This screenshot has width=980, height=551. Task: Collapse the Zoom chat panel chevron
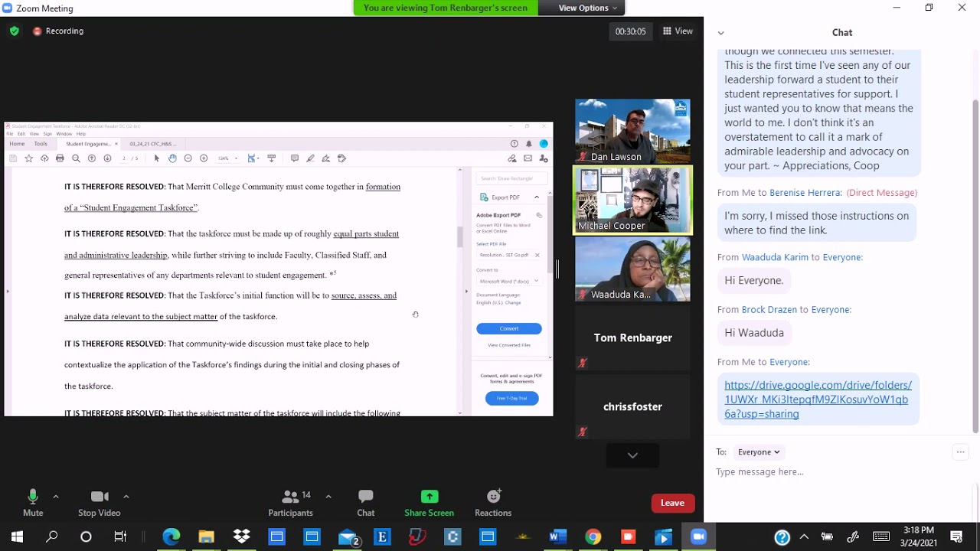pyautogui.click(x=720, y=33)
